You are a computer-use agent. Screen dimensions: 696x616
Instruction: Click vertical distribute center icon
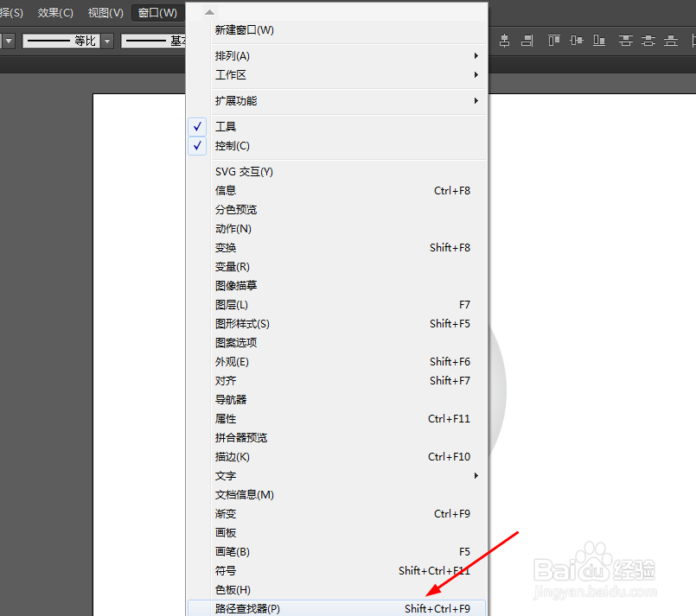click(648, 41)
